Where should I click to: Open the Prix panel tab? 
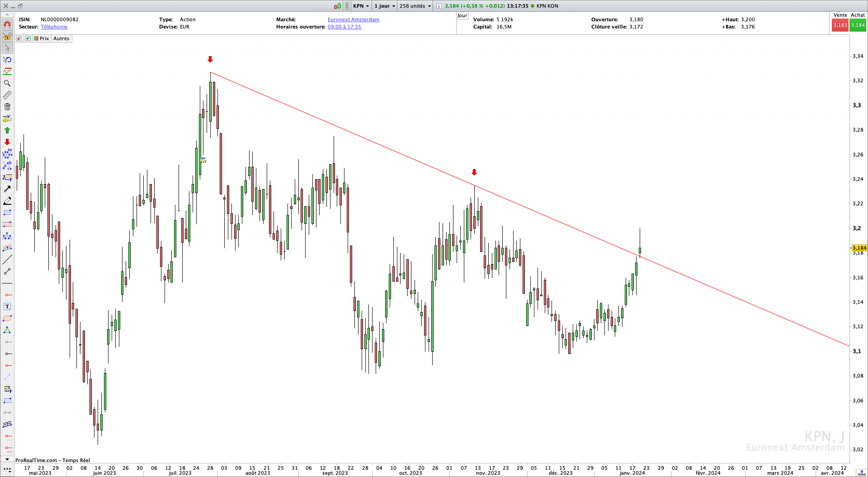[41, 38]
